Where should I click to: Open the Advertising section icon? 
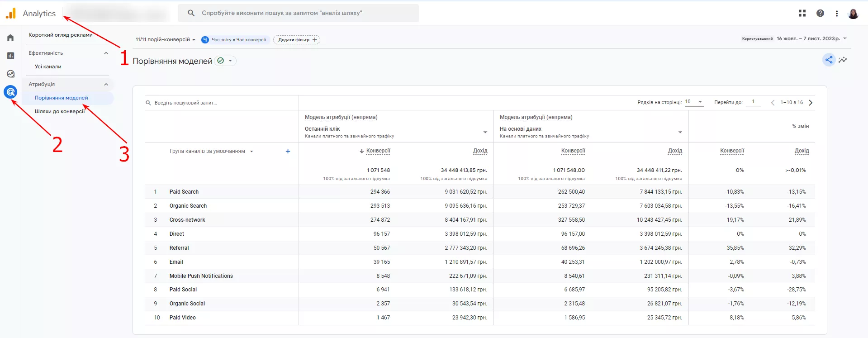[x=10, y=92]
